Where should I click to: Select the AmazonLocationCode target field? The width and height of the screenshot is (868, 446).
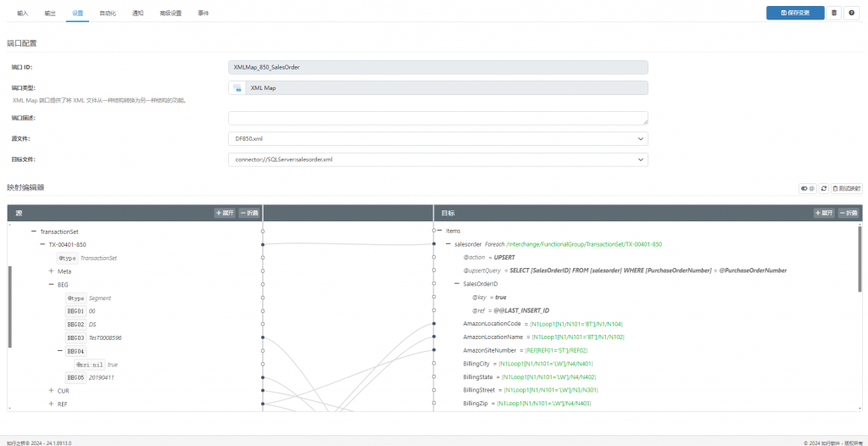click(x=492, y=324)
